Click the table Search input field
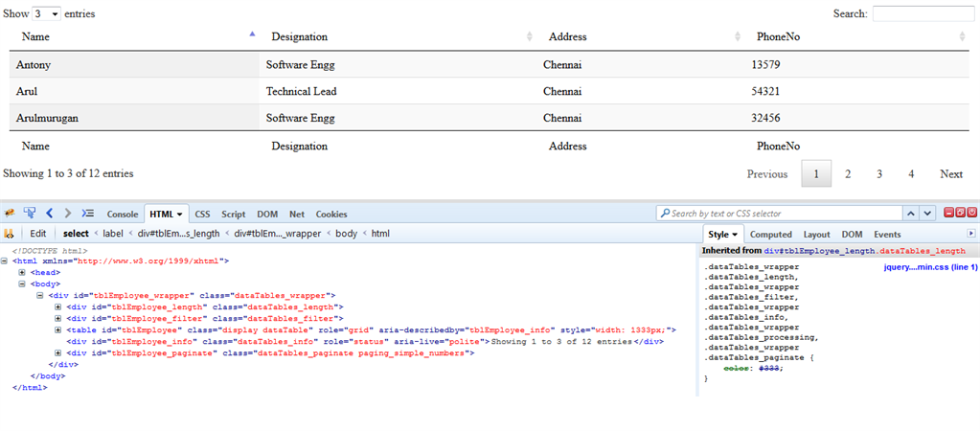Image resolution: width=980 pixels, height=431 pixels. 923,13
